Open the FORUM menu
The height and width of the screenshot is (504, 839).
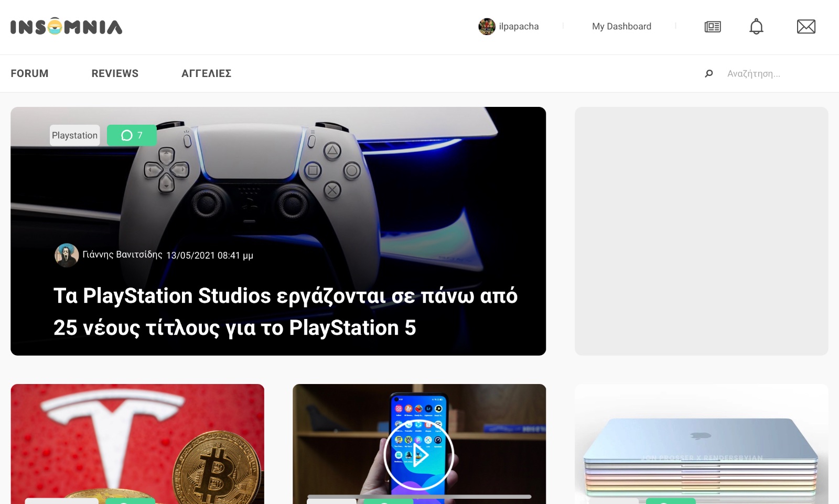coord(29,73)
